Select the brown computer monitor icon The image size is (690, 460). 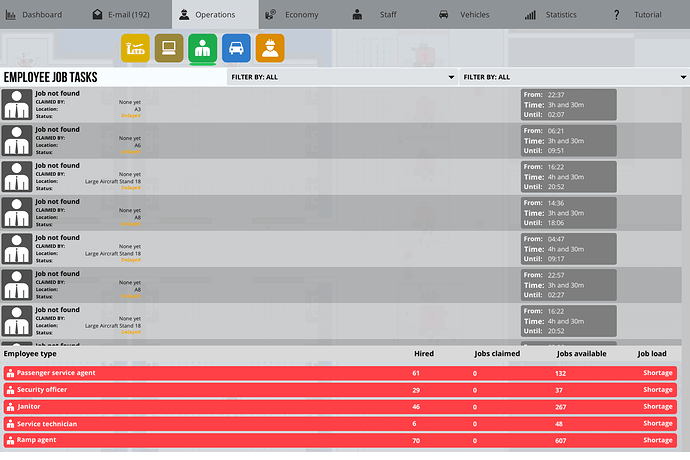click(169, 48)
